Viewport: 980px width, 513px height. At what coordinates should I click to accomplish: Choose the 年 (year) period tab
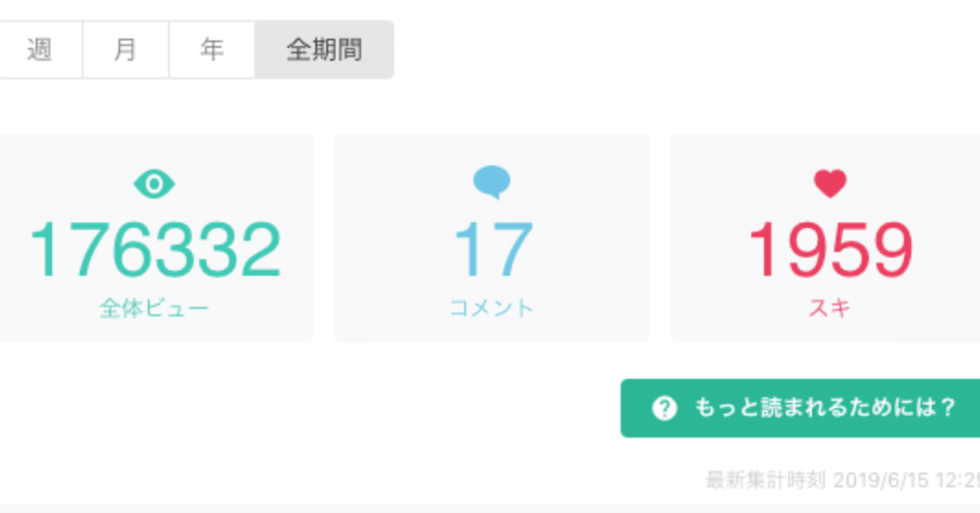click(x=211, y=50)
